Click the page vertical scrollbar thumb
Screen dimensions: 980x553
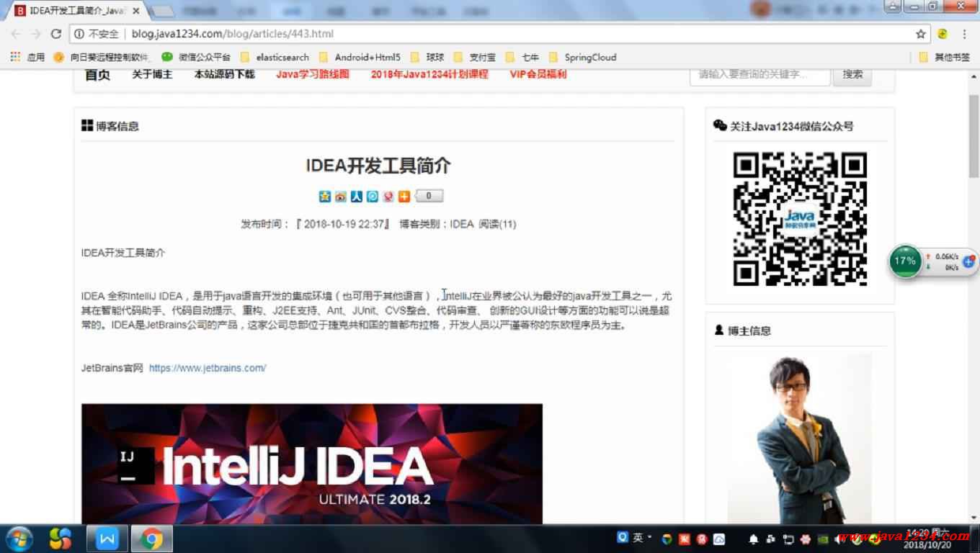(x=974, y=135)
